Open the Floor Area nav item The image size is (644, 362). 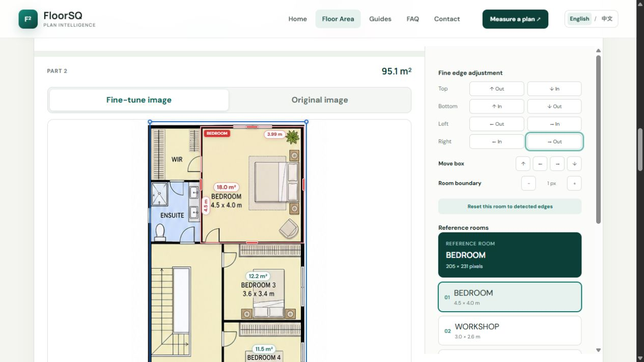coord(338,19)
